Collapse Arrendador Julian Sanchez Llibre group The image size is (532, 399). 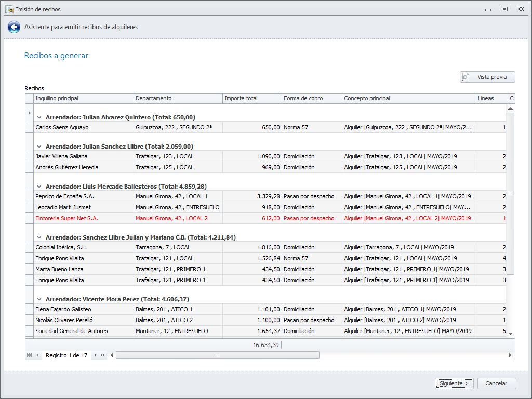(x=39, y=147)
